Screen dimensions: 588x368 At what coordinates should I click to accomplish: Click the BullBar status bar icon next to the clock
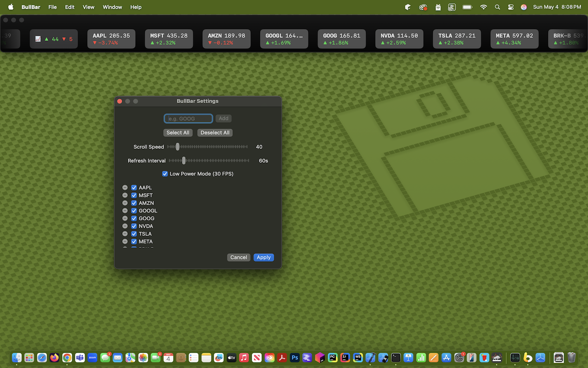click(523, 7)
